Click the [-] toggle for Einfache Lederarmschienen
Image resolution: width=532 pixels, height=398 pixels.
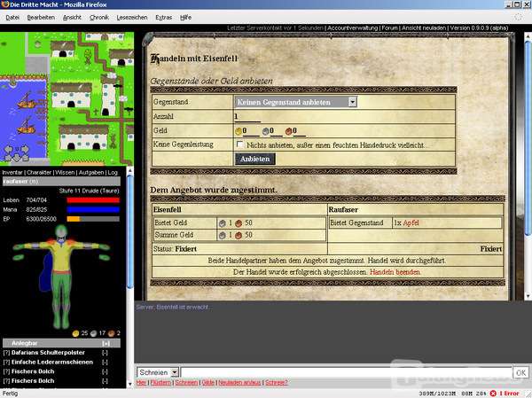point(105,363)
